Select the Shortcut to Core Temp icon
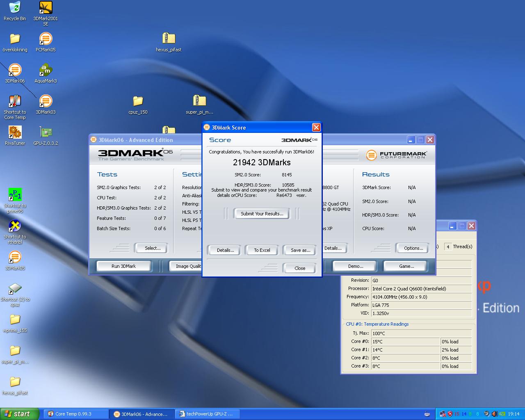 [15, 107]
